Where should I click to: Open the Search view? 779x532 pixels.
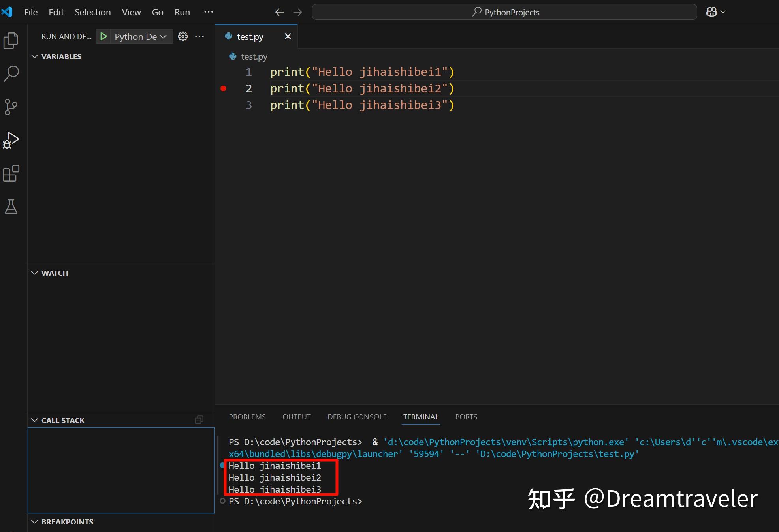11,73
